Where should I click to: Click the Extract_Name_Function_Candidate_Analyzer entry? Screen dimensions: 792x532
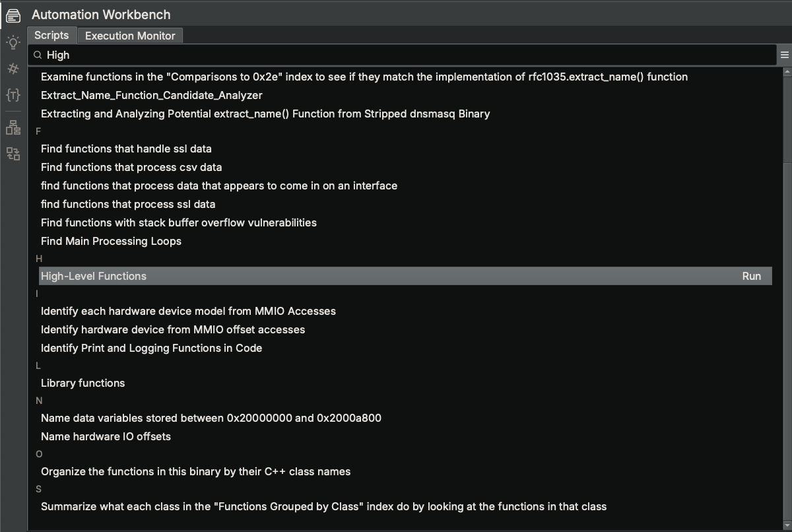(x=153, y=95)
